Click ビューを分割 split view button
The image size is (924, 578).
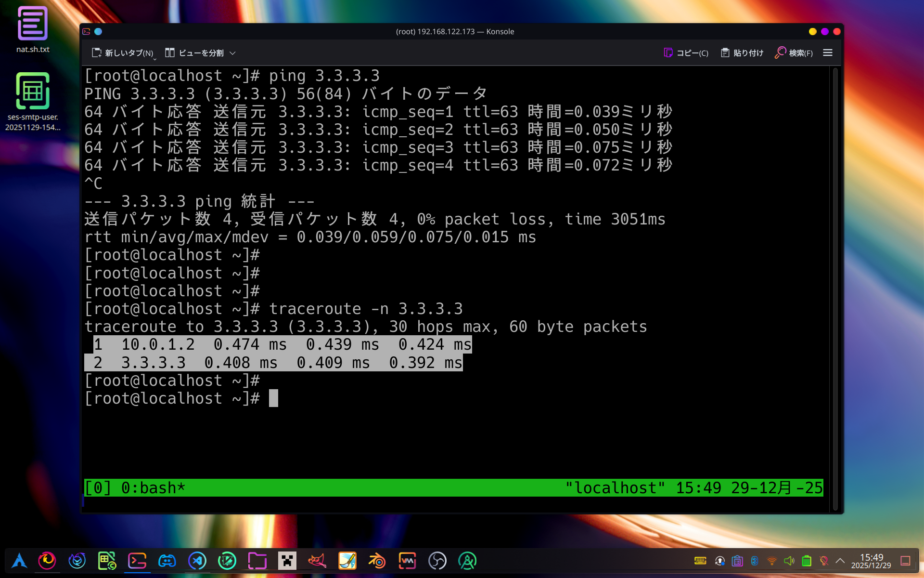(x=195, y=53)
